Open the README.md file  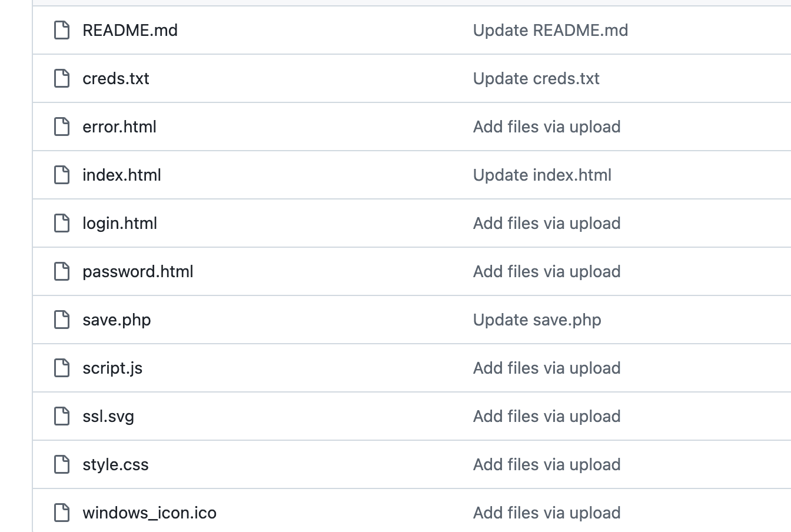130,30
